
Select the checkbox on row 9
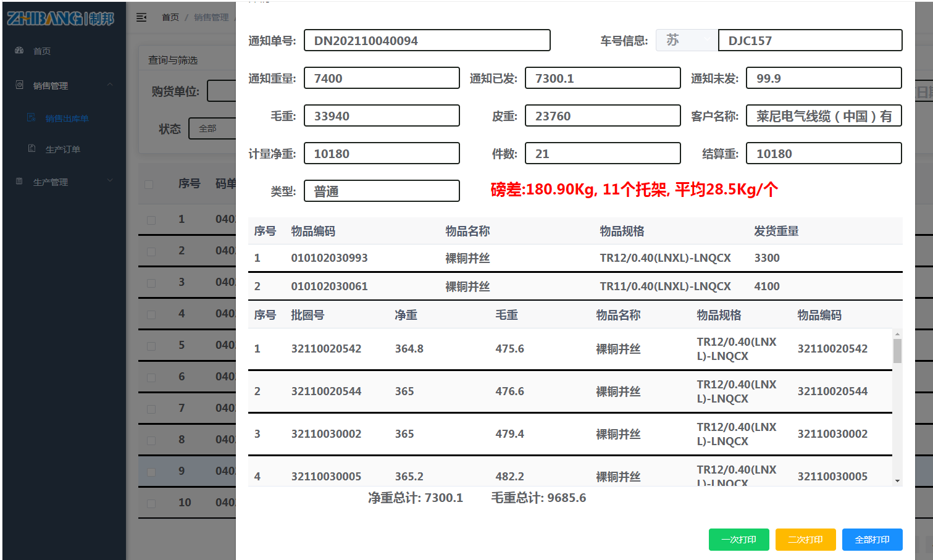[x=151, y=472]
